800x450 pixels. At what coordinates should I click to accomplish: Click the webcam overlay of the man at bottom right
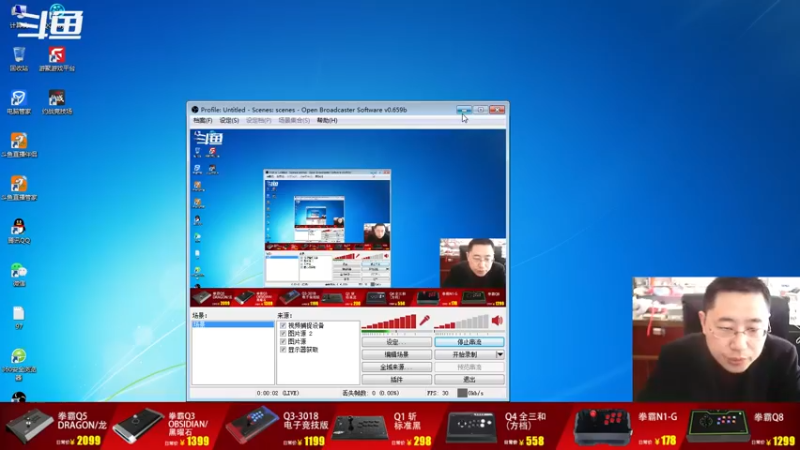[x=716, y=339]
